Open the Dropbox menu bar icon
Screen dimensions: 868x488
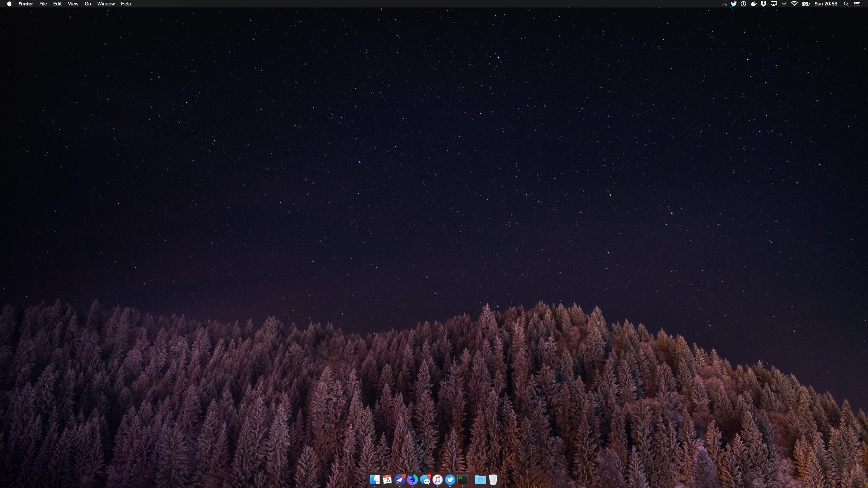point(764,4)
